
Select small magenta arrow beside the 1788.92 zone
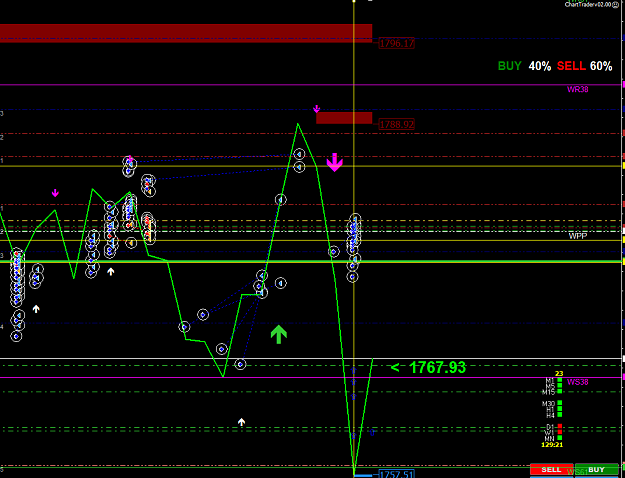[x=316, y=109]
